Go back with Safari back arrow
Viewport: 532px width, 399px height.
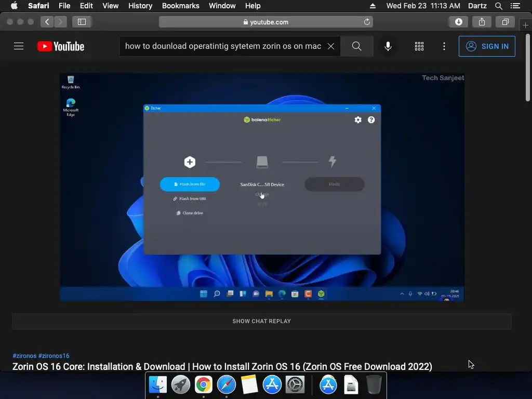(47, 22)
